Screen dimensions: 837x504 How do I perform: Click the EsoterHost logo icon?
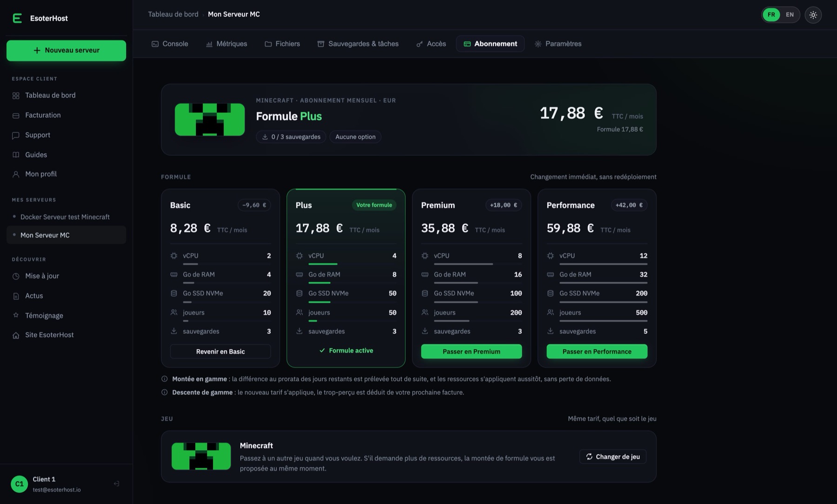pos(17,18)
